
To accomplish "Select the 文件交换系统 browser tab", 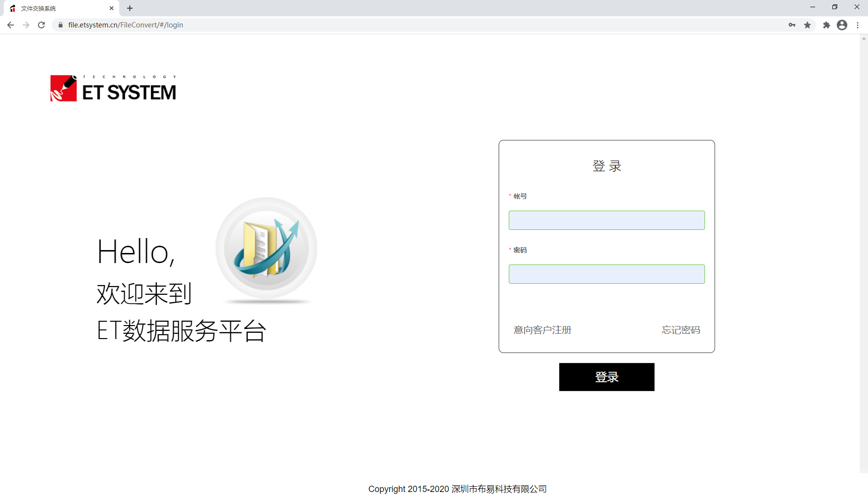I will pyautogui.click(x=53, y=8).
